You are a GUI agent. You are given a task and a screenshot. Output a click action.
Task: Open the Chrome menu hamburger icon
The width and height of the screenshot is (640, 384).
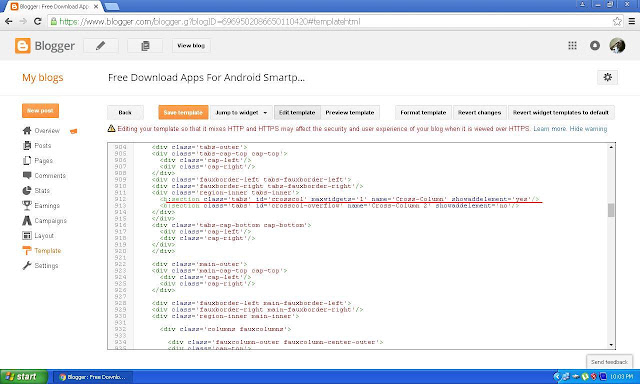click(631, 21)
